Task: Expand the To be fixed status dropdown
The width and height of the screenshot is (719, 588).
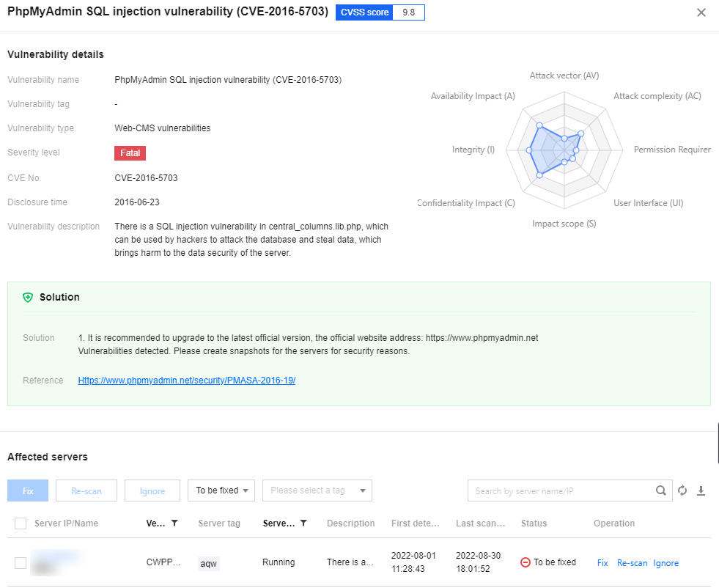Action: 221,490
